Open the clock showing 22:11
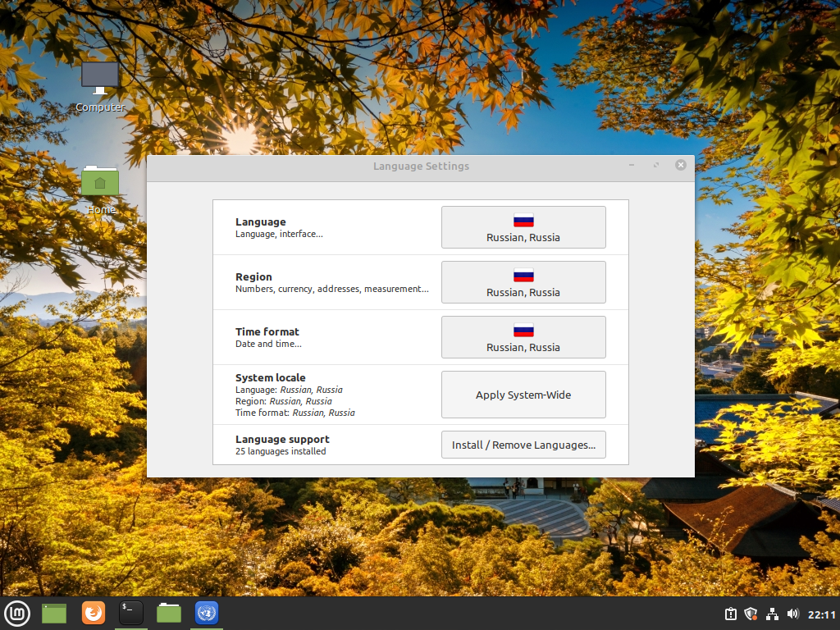Screen dimensions: 840x630 tap(822, 614)
